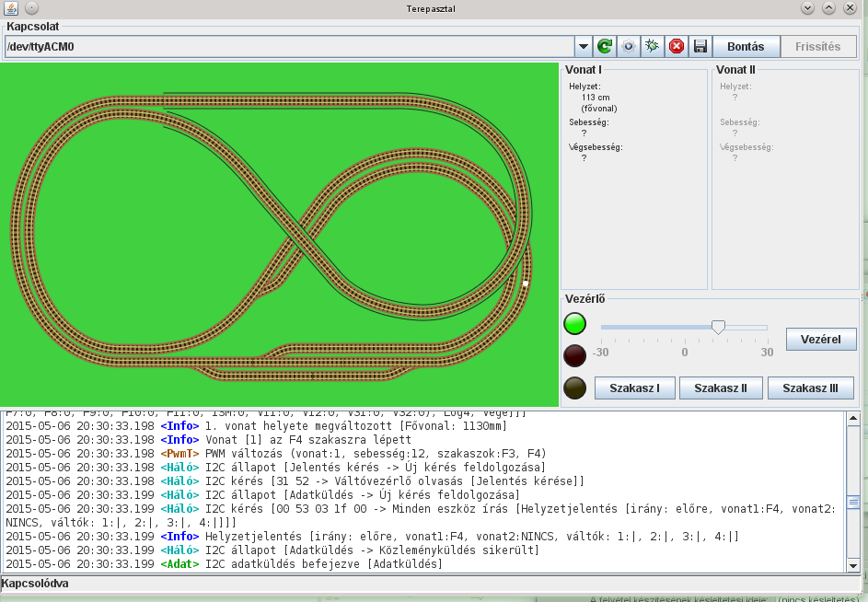Image resolution: width=868 pixels, height=602 pixels.
Task: Click the Java icon in the title bar
Action: (11, 7)
